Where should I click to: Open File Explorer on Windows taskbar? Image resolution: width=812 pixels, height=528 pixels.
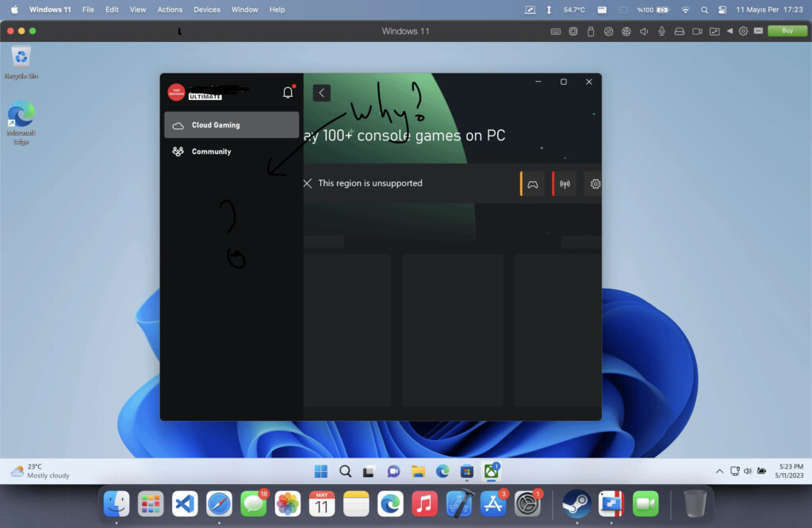tap(418, 471)
